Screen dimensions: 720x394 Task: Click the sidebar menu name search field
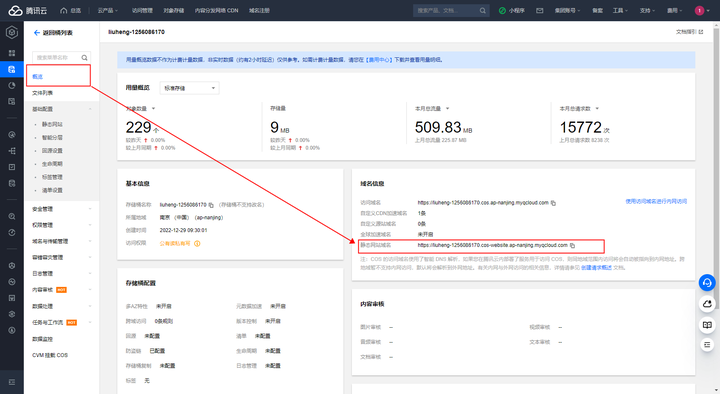click(x=62, y=57)
